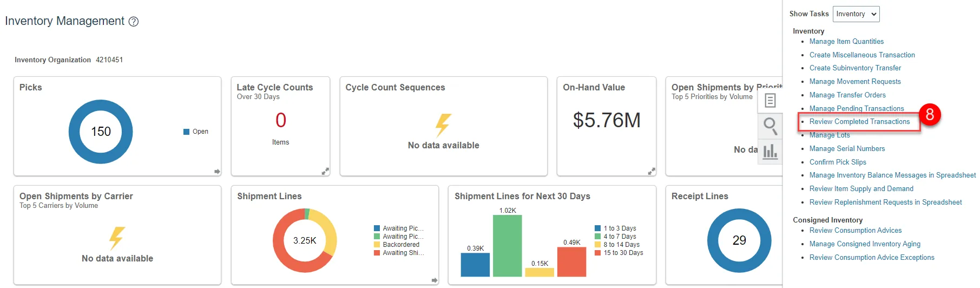Click the tallest green bar in chart
The height and width of the screenshot is (288, 980).
click(507, 246)
